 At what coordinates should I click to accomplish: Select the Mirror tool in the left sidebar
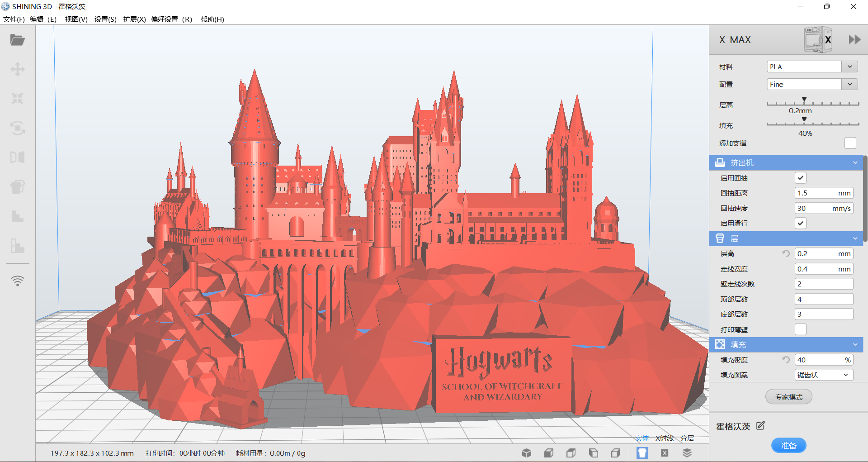pyautogui.click(x=18, y=157)
